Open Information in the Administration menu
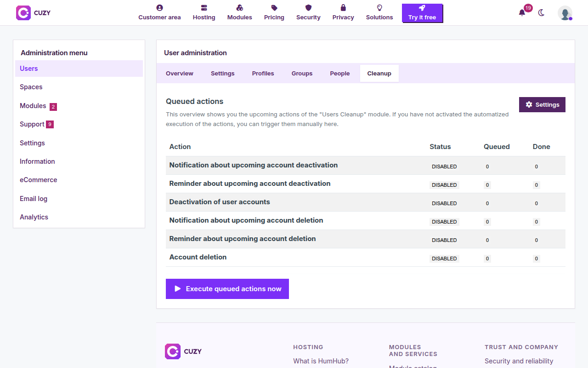The width and height of the screenshot is (588, 368). click(79, 161)
